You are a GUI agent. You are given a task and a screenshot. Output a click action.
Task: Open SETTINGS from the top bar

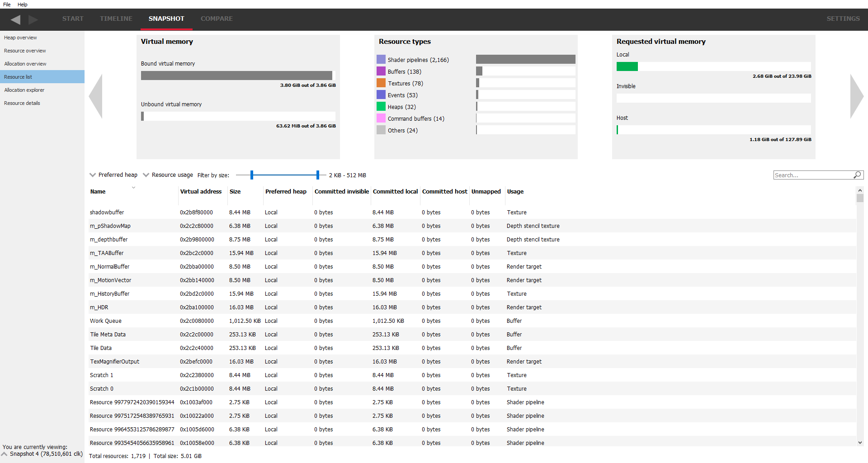tap(843, 19)
